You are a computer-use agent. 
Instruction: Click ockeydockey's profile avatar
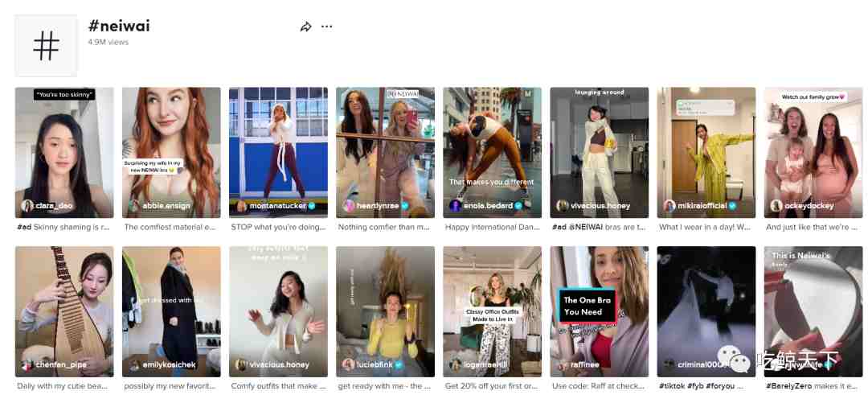[x=776, y=206]
